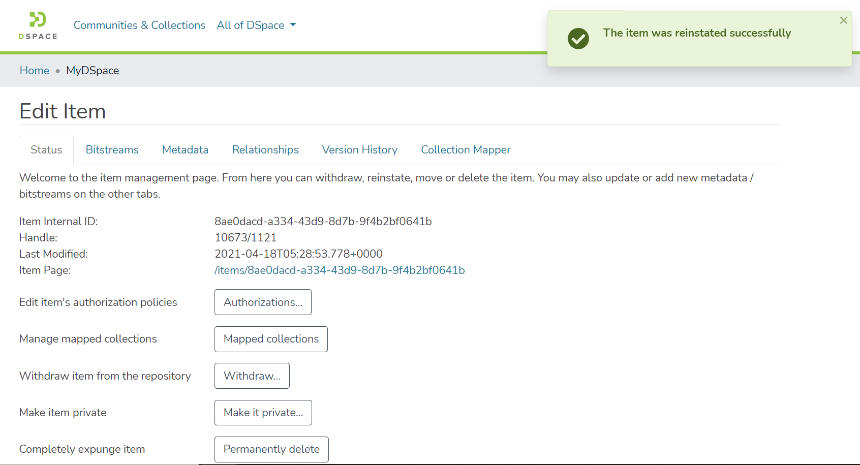Select the Status tab
This screenshot has height=465, width=860.
tap(46, 150)
